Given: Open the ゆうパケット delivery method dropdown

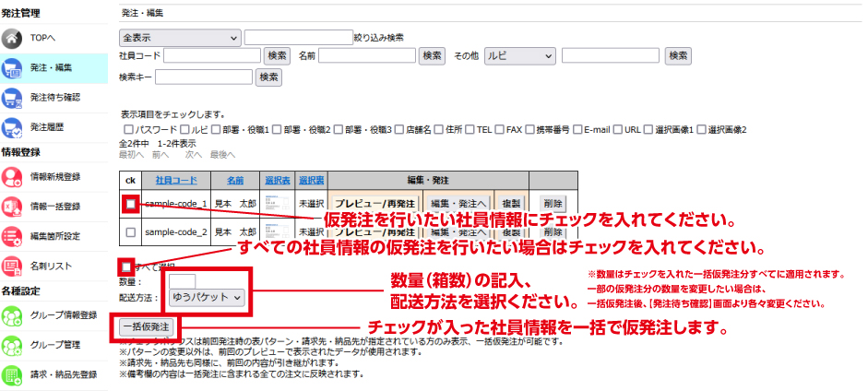Looking at the screenshot, I should [208, 298].
